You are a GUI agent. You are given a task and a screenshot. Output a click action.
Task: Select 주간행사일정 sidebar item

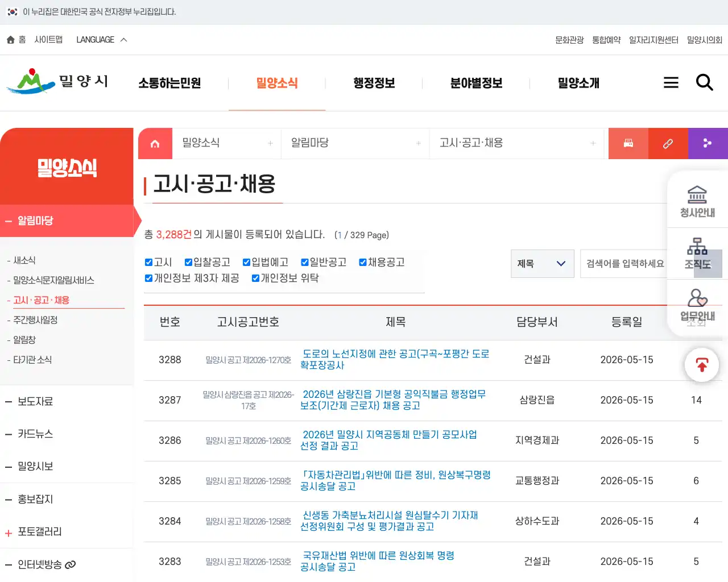pyautogui.click(x=35, y=320)
